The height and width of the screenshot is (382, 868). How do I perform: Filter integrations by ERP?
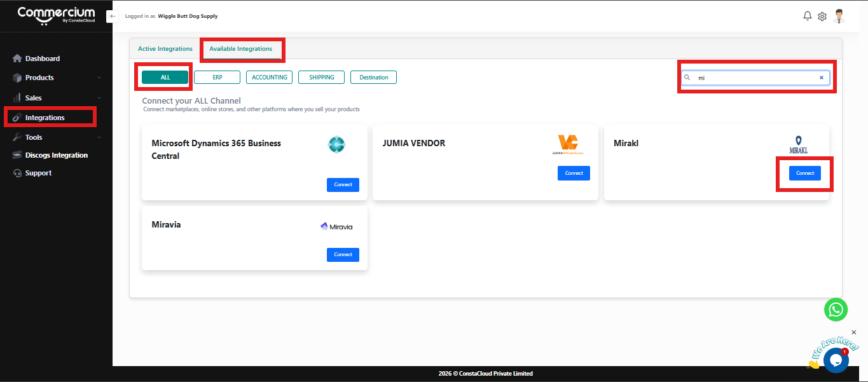tap(217, 77)
